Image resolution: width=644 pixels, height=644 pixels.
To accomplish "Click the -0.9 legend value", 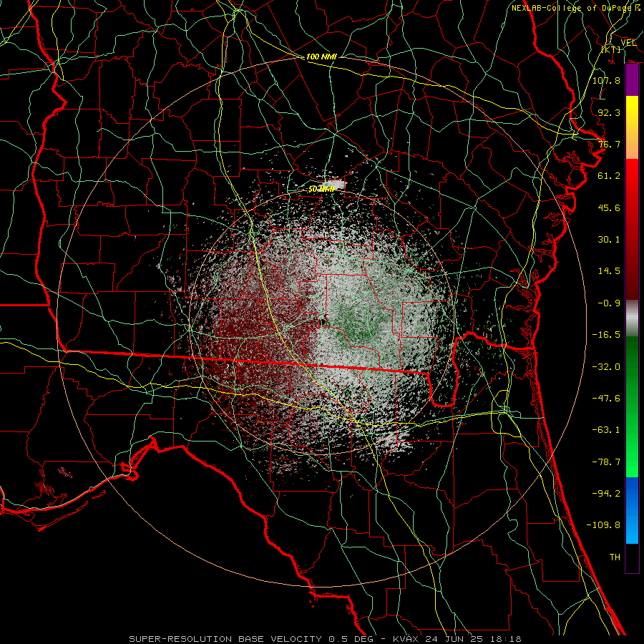I will 609,303.
